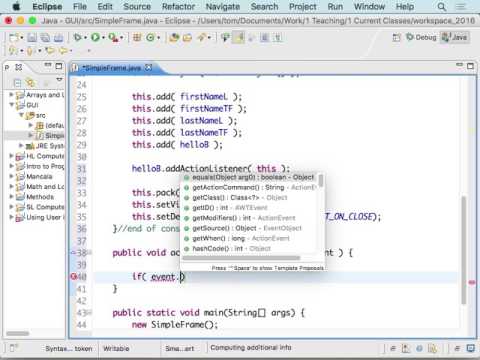Click the error marker on line 40
This screenshot has width=480, height=360.
[74, 276]
